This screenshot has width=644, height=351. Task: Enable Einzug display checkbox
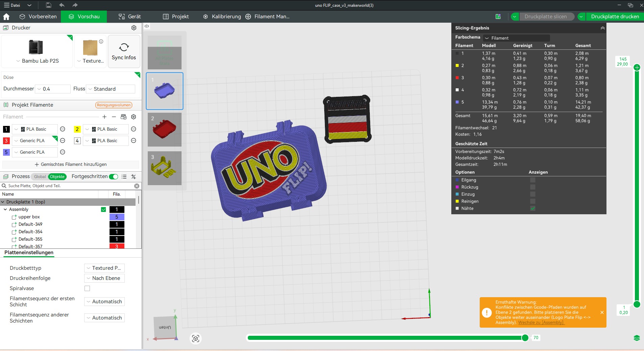pyautogui.click(x=533, y=194)
